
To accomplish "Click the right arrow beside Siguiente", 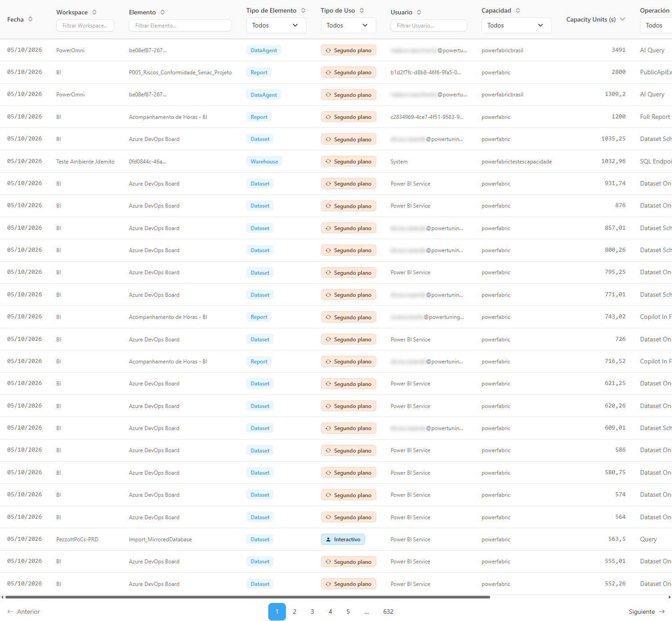I will coord(662,612).
